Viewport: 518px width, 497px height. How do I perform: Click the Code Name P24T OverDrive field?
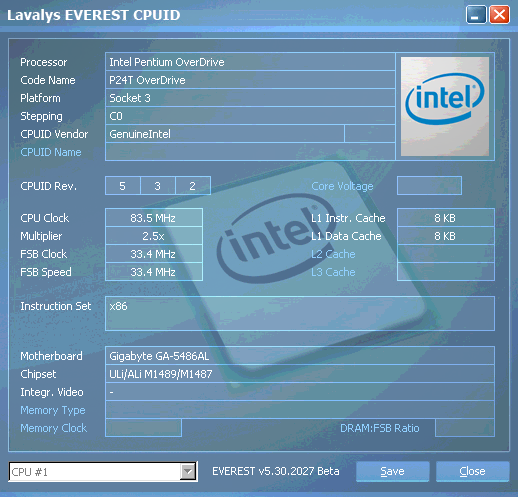click(250, 80)
